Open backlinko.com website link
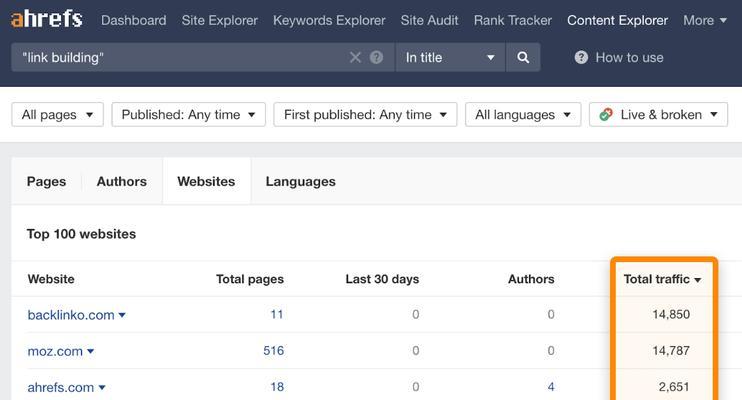The height and width of the screenshot is (400, 742). click(x=71, y=315)
